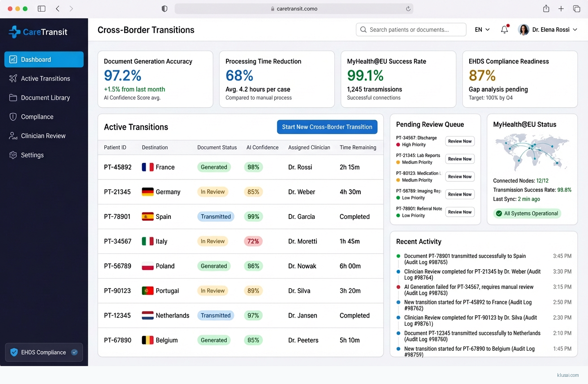Click the privacy shield icon in toolbar
The width and height of the screenshot is (588, 384).
coord(164,9)
